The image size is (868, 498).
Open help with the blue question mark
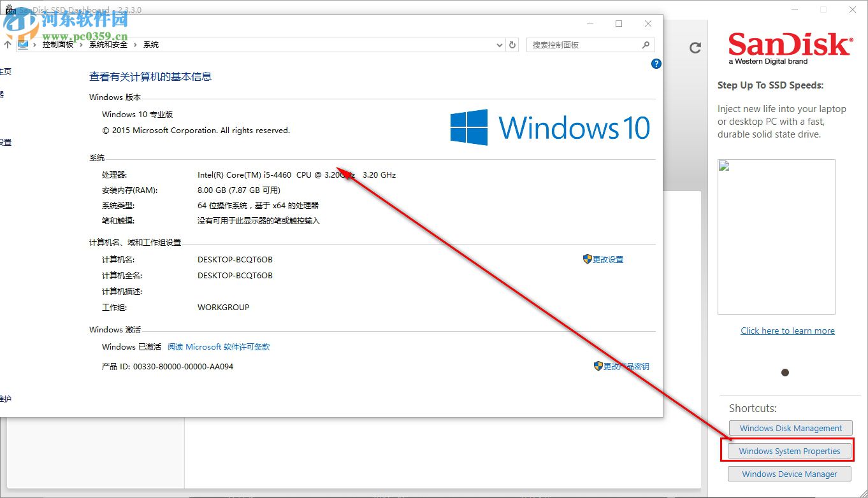click(x=656, y=64)
